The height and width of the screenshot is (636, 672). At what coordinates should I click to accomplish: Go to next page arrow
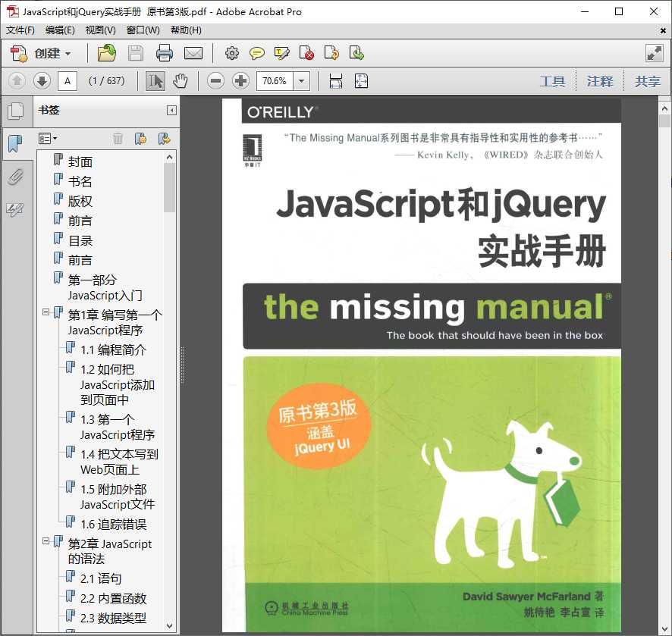[42, 80]
